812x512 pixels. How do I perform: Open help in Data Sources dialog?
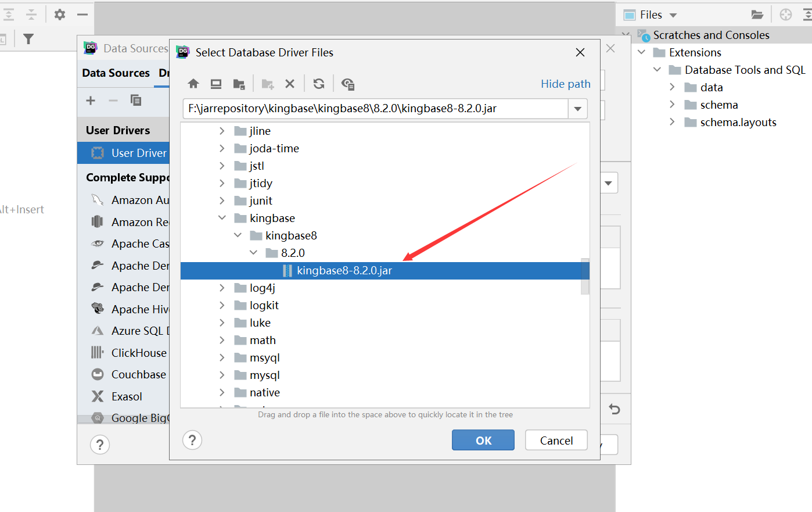100,445
